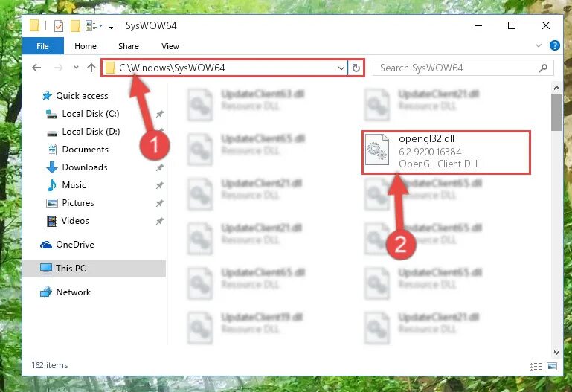Screen dimensions: 572x392
Task: Click the pin icon next to Pictures
Action: coord(159,204)
